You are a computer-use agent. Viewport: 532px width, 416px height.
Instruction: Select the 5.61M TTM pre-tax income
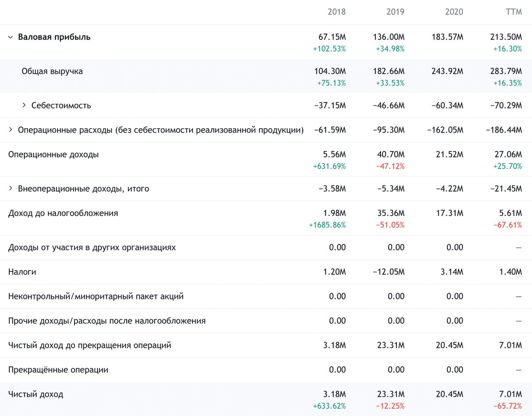(510, 213)
